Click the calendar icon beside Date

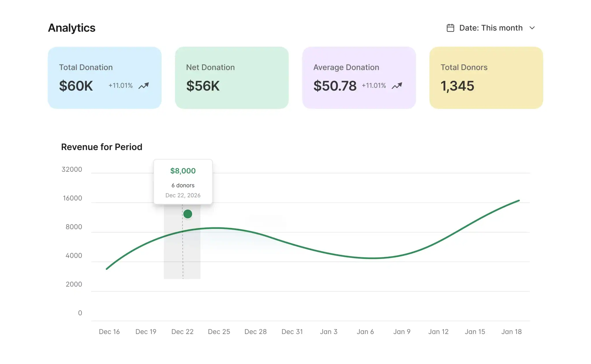coord(450,28)
